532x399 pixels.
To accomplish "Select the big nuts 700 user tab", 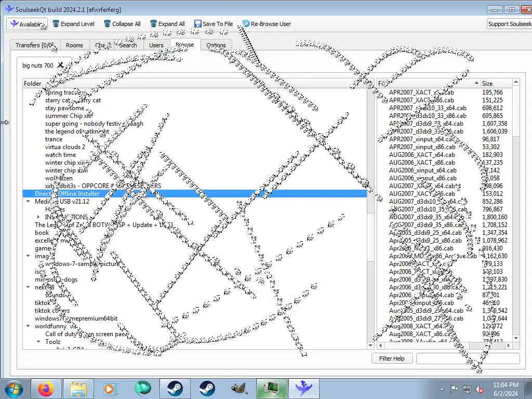I will coord(37,65).
